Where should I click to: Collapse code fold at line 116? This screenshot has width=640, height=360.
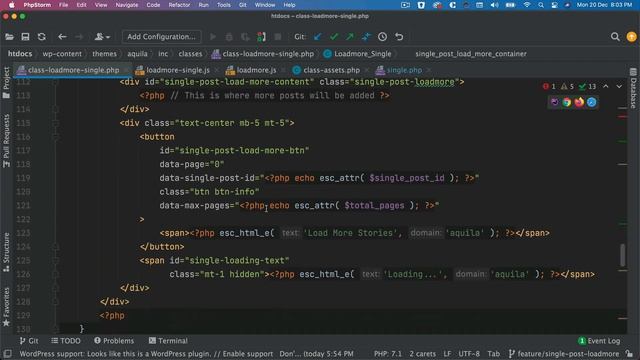click(56, 137)
